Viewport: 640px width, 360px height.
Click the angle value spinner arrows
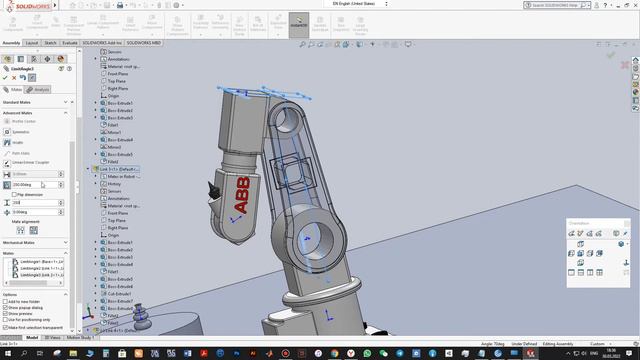[x=61, y=185]
